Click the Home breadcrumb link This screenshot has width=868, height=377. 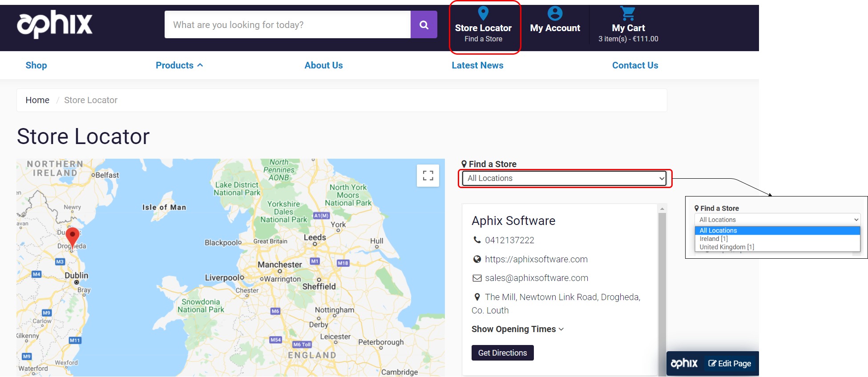[37, 100]
